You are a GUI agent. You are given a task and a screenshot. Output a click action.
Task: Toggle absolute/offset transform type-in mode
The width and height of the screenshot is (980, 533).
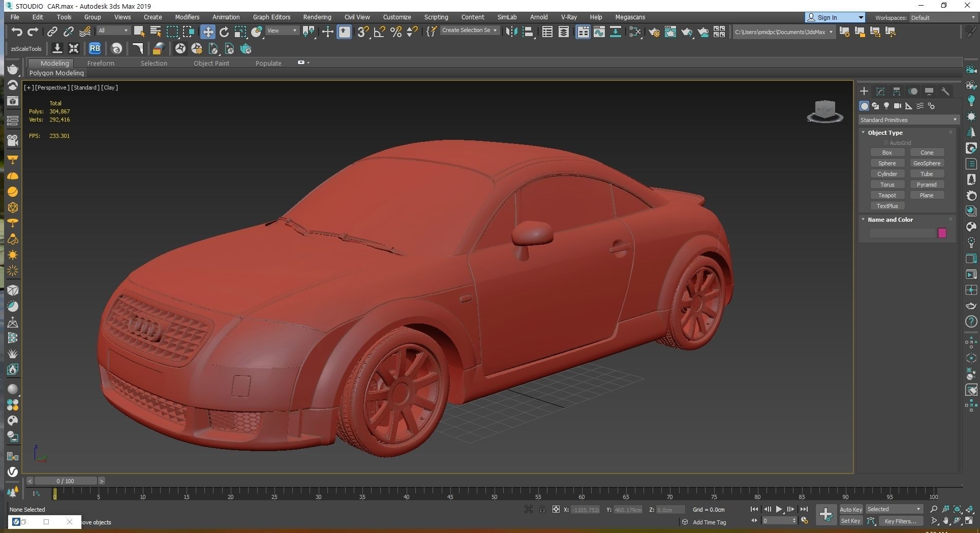556,509
